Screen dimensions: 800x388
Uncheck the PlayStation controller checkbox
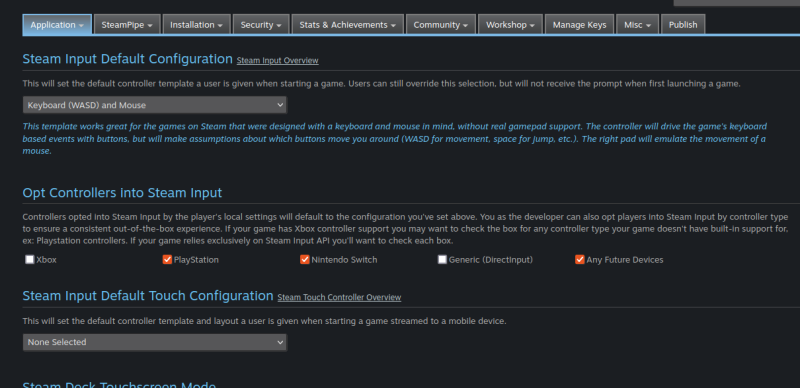click(167, 259)
